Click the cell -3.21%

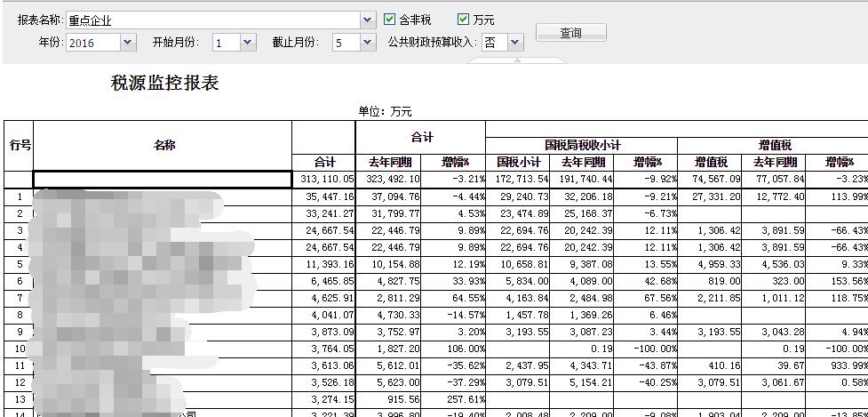[x=453, y=180]
